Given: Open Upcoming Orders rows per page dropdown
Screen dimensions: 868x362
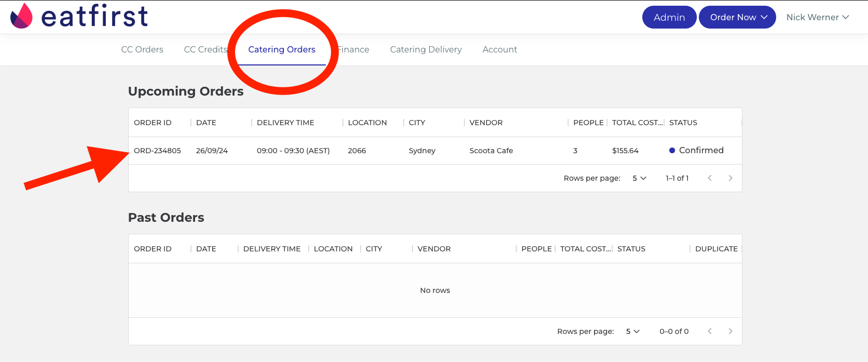Looking at the screenshot, I should [x=639, y=178].
